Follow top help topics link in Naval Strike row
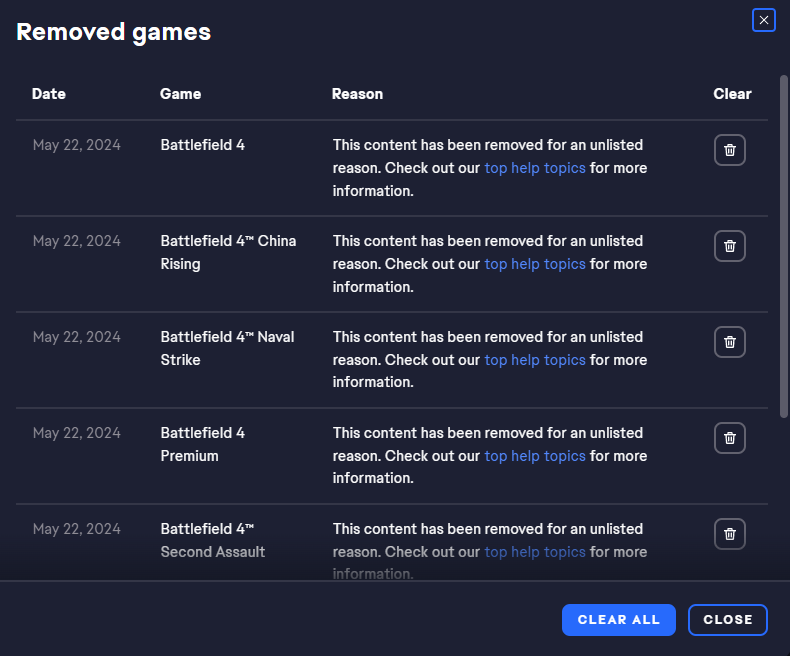Image resolution: width=790 pixels, height=656 pixels. 535,360
